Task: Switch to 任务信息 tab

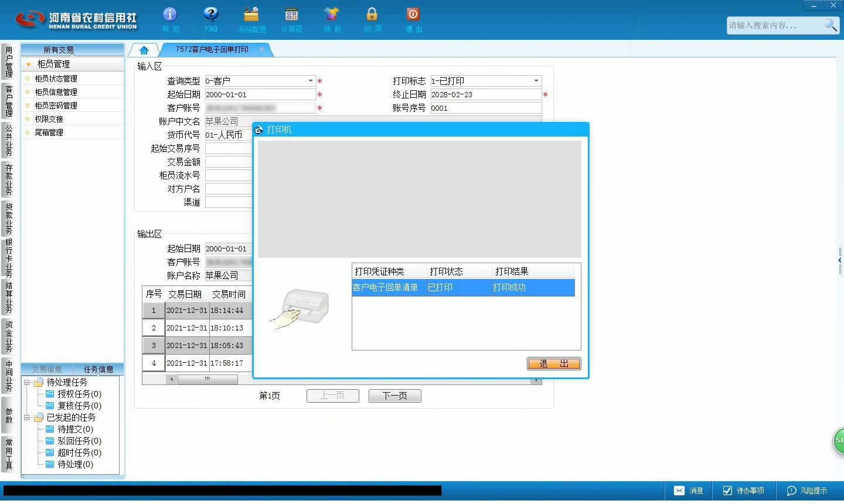Action: pyautogui.click(x=98, y=369)
